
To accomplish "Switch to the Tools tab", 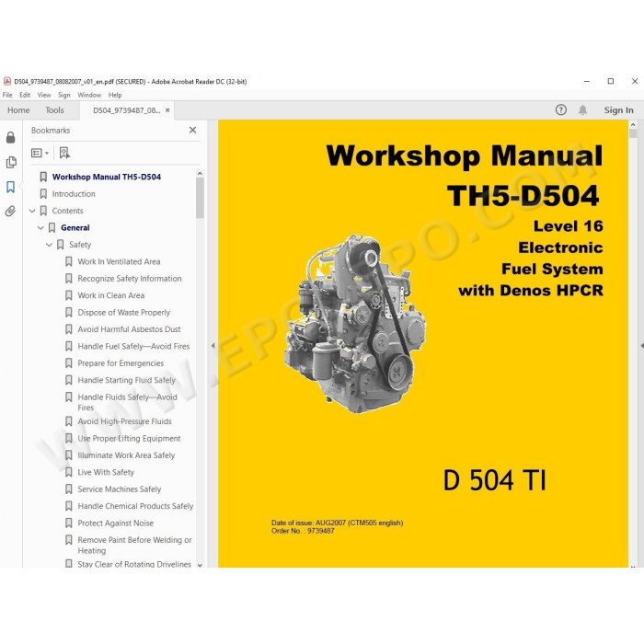I will click(x=54, y=110).
